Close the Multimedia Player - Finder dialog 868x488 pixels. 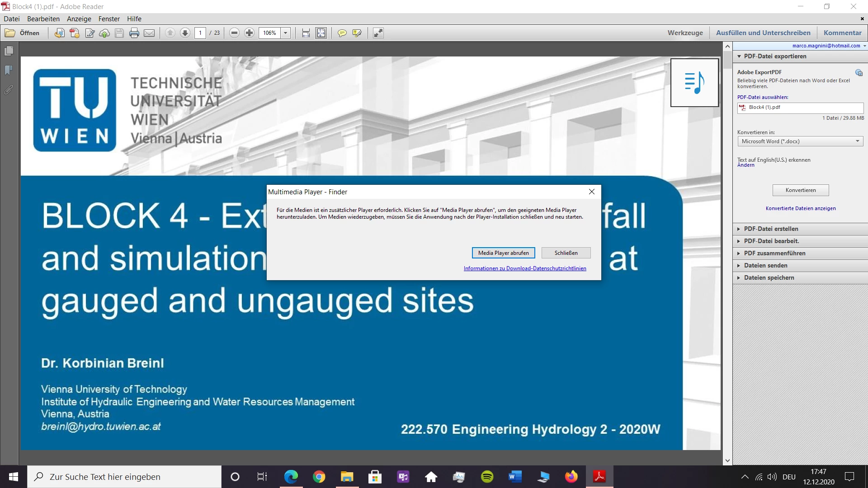point(592,192)
